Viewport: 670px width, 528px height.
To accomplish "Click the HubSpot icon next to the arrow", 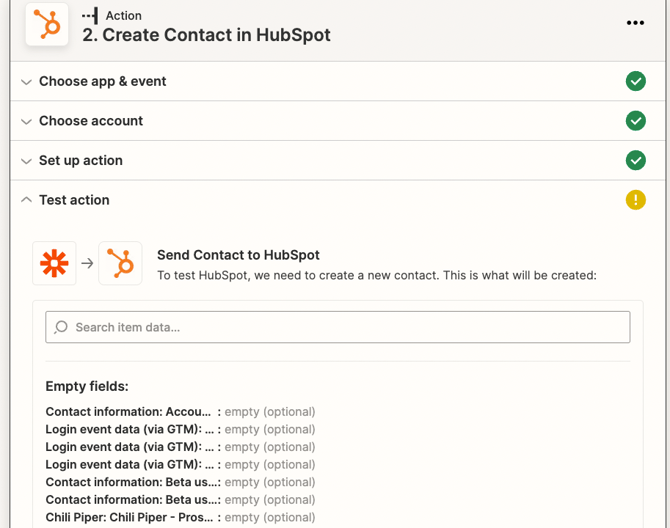I will click(120, 264).
